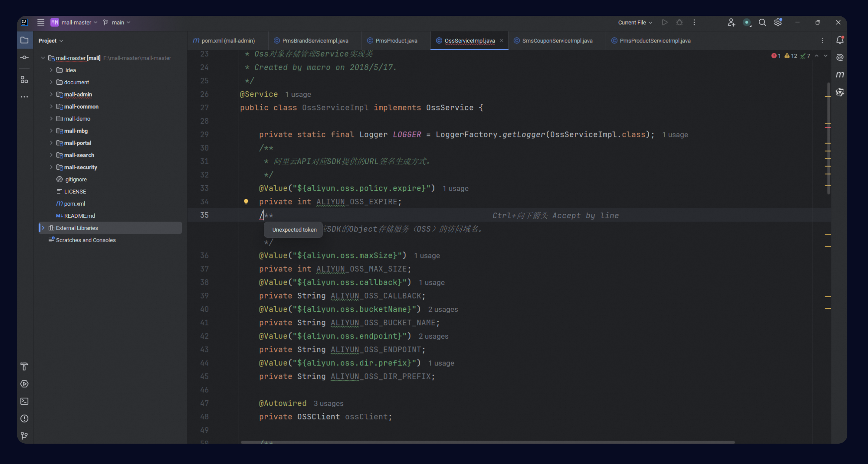Expand External Libraries node

[43, 228]
